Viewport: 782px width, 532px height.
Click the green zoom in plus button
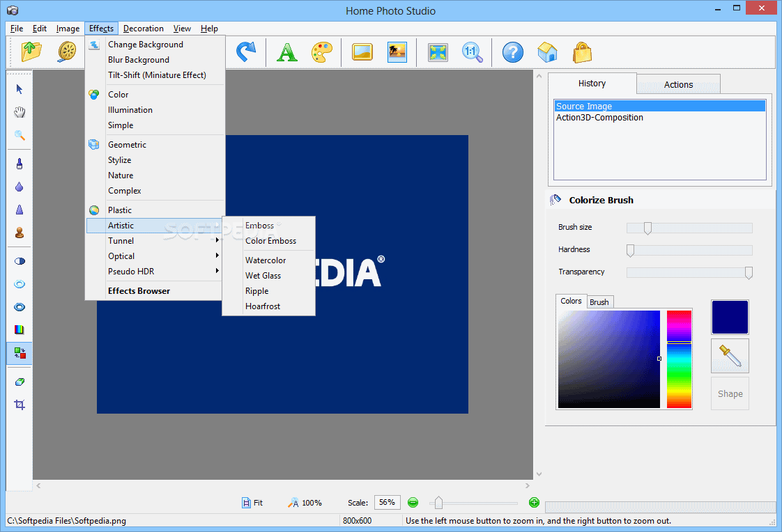534,502
